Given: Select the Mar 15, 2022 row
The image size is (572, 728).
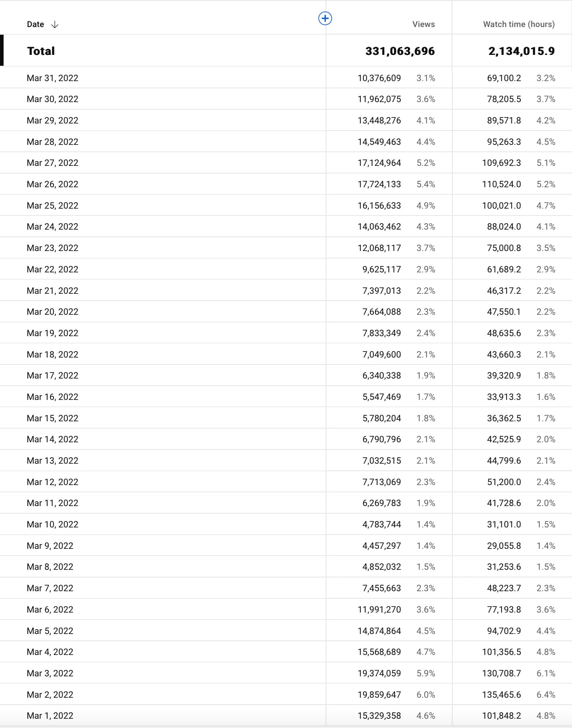Looking at the screenshot, I should click(52, 418).
